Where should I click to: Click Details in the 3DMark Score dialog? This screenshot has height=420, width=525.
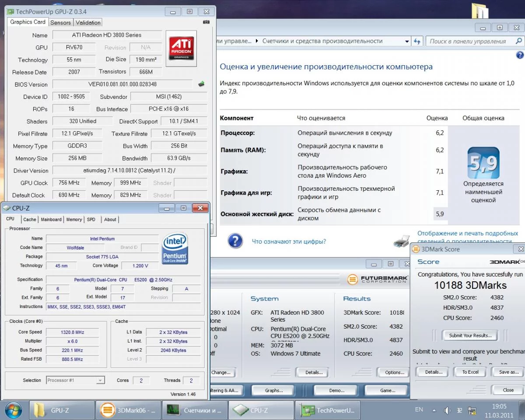[x=434, y=372]
